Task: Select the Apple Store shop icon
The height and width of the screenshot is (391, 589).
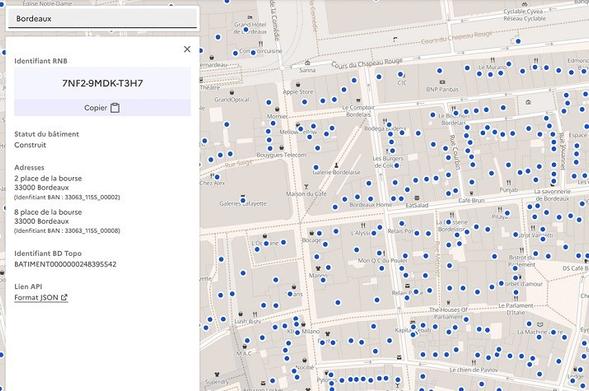Action: click(x=298, y=85)
